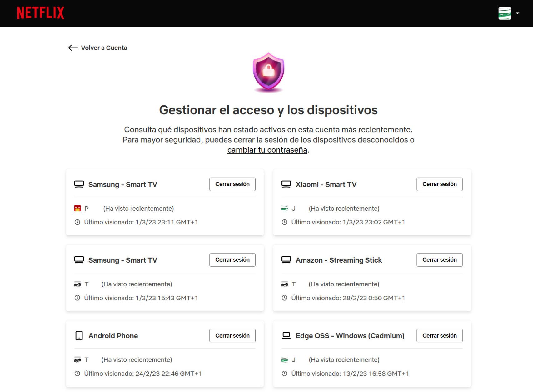Click clock icon beside 1/3/23 15:43
Image resolution: width=533 pixels, height=392 pixels.
click(x=77, y=298)
